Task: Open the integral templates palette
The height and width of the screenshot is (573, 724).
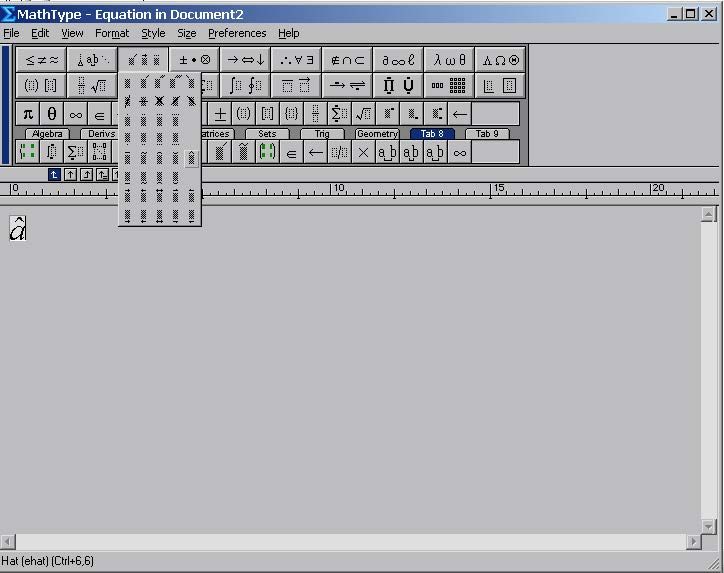Action: 245,85
